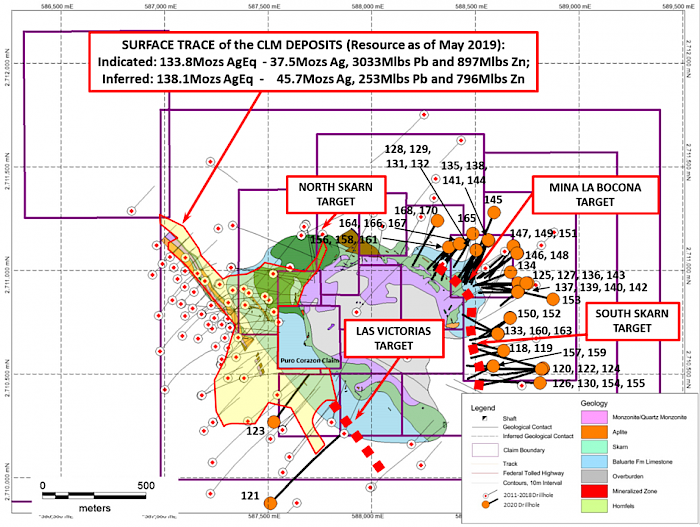Image resolution: width=700 pixels, height=527 pixels.
Task: Click the 'Contours, 10m Interval' legend entry
Action: 533,483
